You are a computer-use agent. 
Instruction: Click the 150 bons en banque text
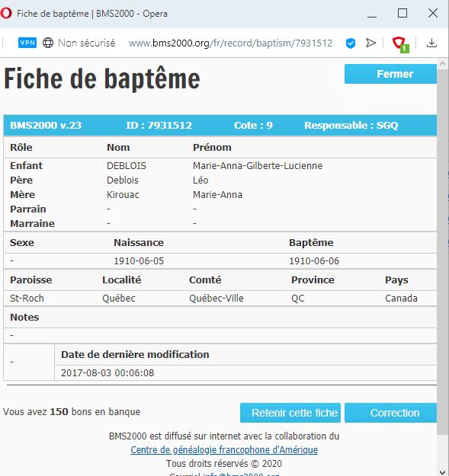click(95, 411)
